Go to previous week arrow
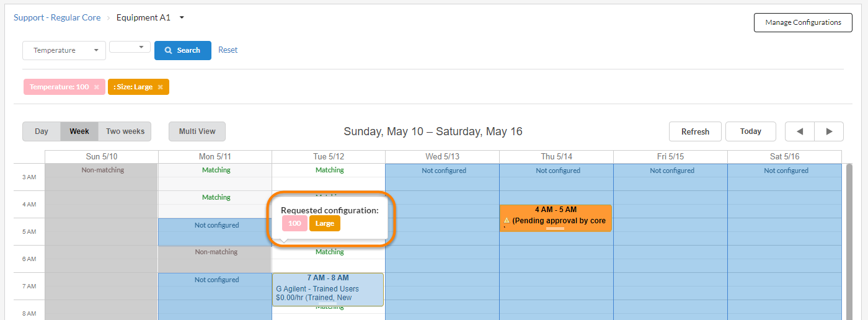The image size is (868, 320). [800, 131]
